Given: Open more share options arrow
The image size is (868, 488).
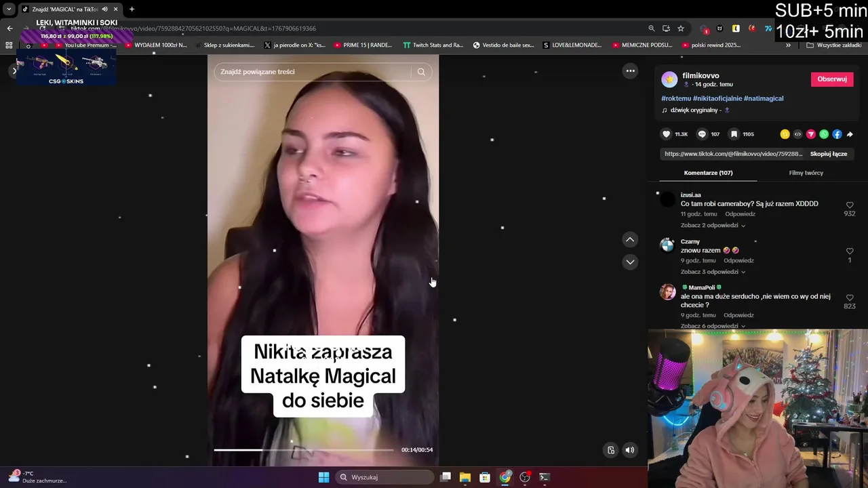Looking at the screenshot, I should (x=850, y=134).
